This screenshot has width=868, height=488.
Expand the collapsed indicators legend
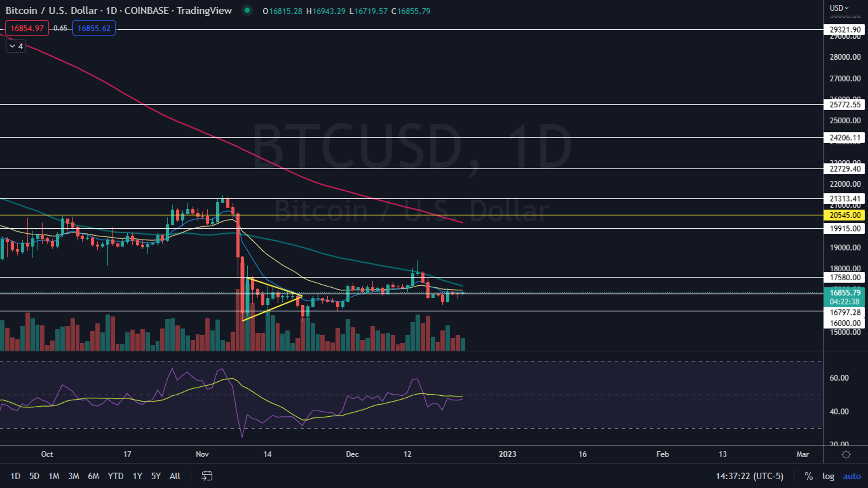point(16,46)
